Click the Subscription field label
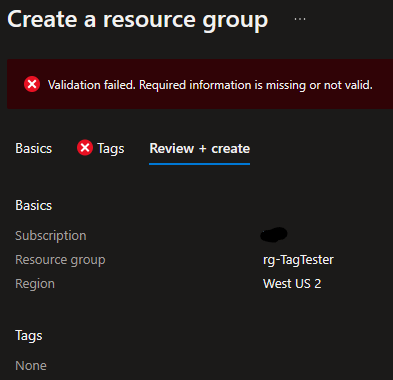The width and height of the screenshot is (393, 380). (51, 236)
